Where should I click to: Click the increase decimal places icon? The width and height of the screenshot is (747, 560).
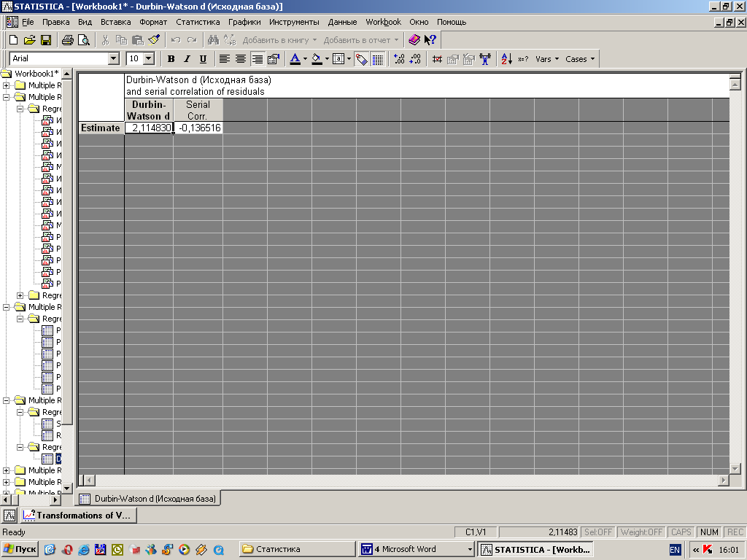(x=398, y=59)
